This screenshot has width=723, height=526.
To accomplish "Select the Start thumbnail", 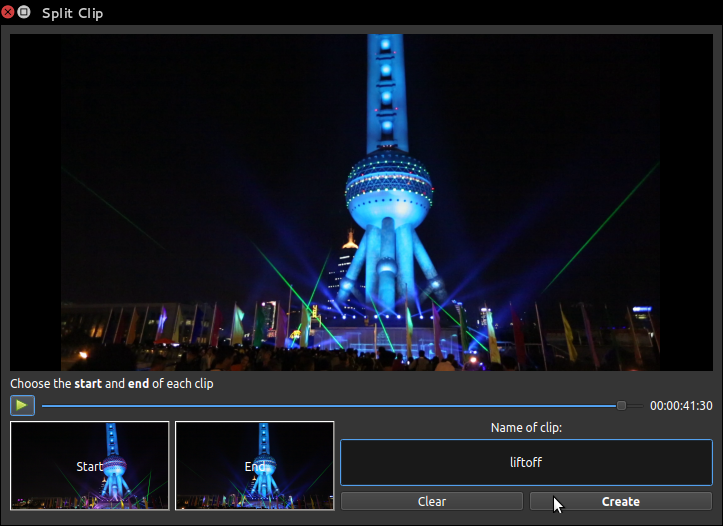I will click(89, 466).
